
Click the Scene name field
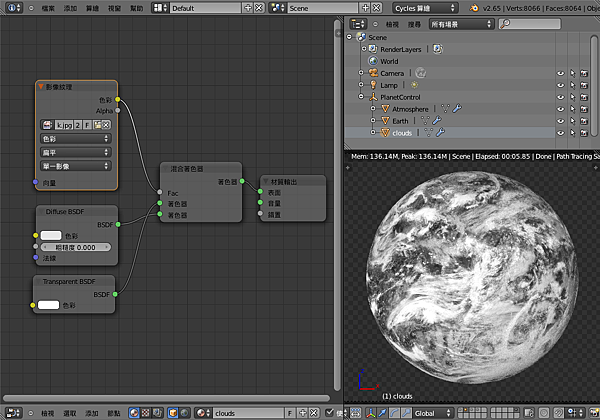323,8
